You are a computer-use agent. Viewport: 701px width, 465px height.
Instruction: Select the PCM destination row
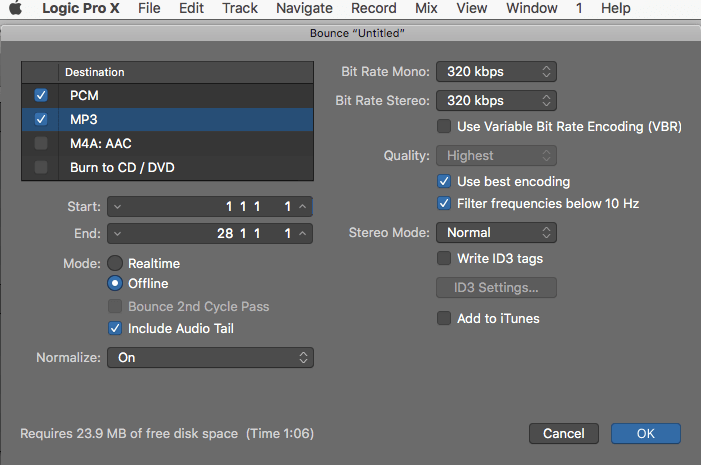(x=168, y=95)
